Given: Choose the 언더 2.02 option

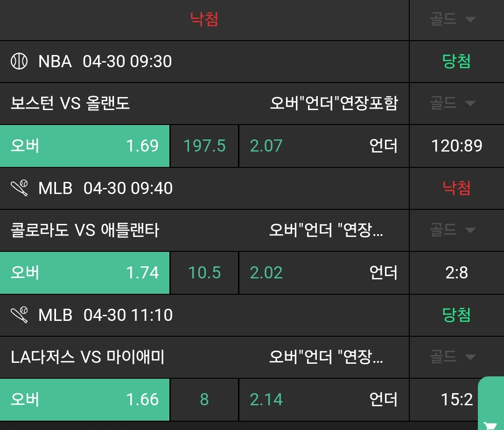Looking at the screenshot, I should pos(323,273).
